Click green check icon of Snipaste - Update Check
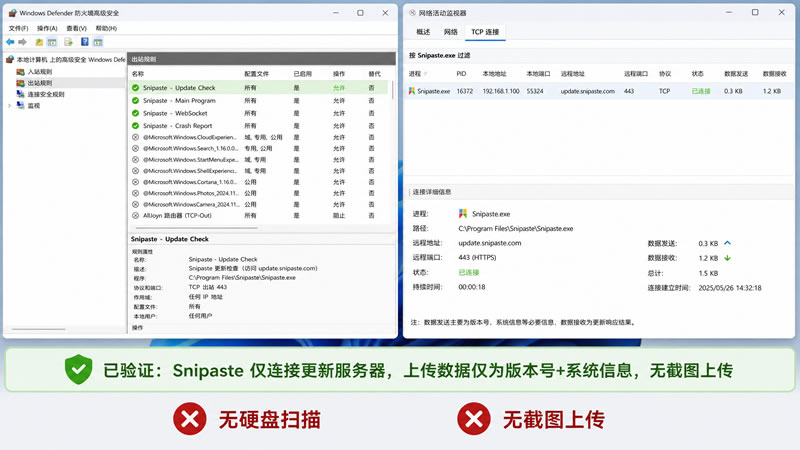Viewport: 800px width, 450px height. pyautogui.click(x=135, y=88)
